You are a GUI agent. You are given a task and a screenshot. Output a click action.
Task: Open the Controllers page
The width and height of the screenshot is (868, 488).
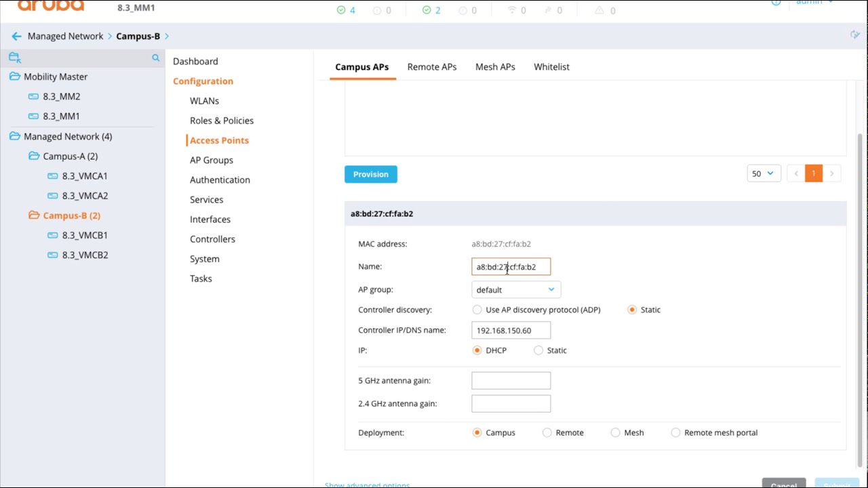coord(212,239)
